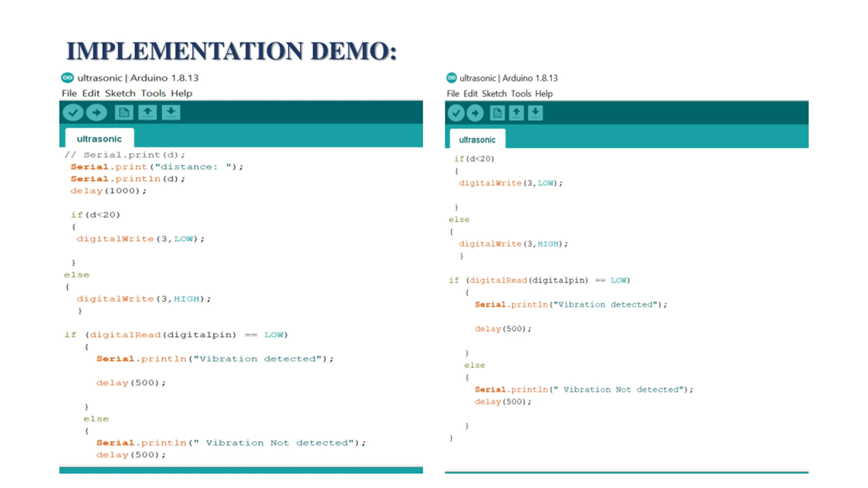Open Help menu in right Arduino window
This screenshot has height=488, width=868.
(x=544, y=94)
